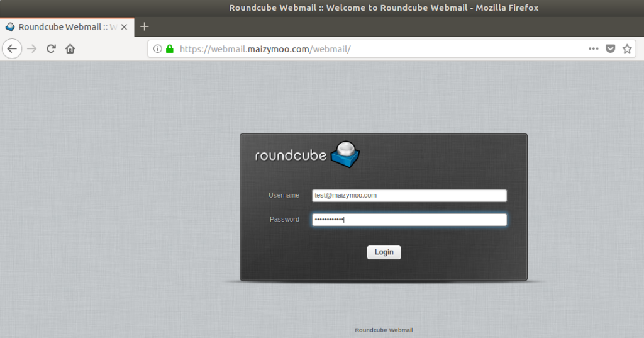644x338 pixels.
Task: Click the Username input field
Action: pyautogui.click(x=409, y=196)
